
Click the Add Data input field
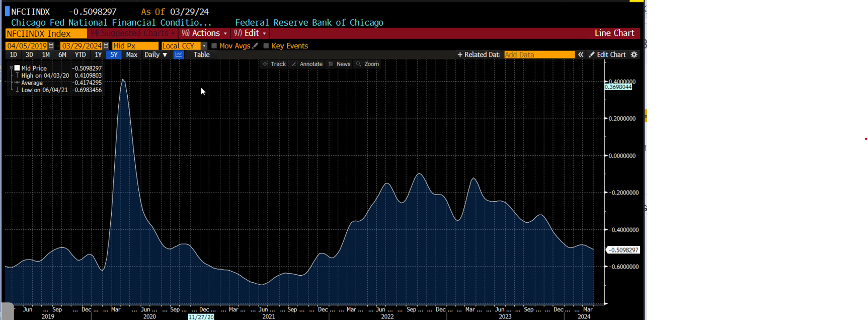tap(539, 54)
